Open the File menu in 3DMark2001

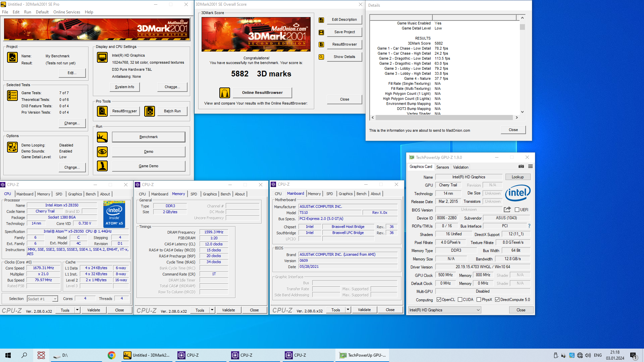pyautogui.click(x=5, y=12)
